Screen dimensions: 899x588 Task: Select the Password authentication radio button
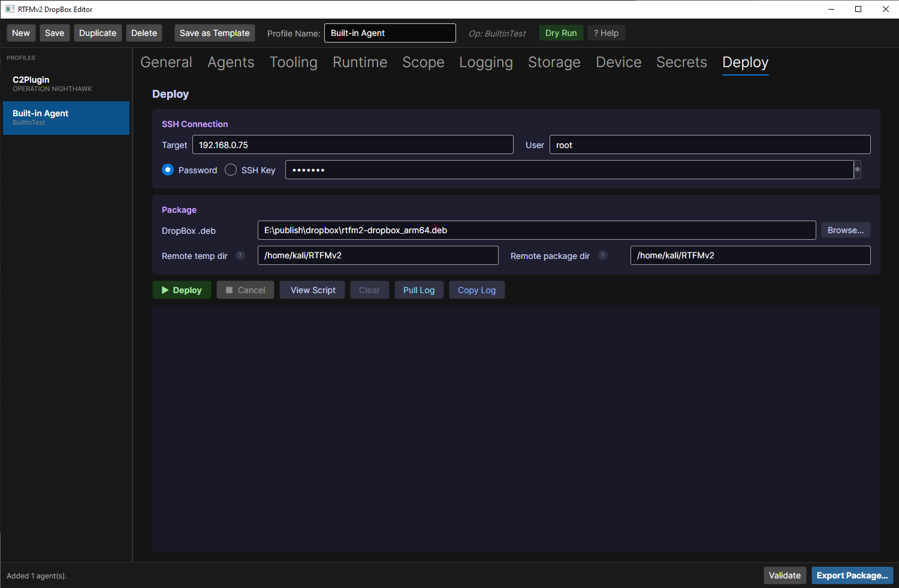pos(168,170)
